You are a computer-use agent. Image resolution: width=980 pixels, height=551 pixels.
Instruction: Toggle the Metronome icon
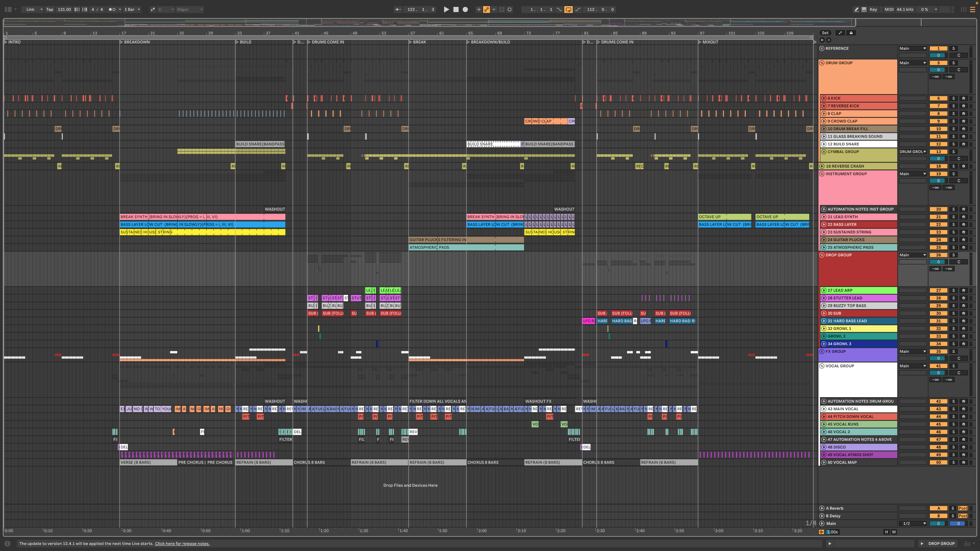pyautogui.click(x=112, y=10)
